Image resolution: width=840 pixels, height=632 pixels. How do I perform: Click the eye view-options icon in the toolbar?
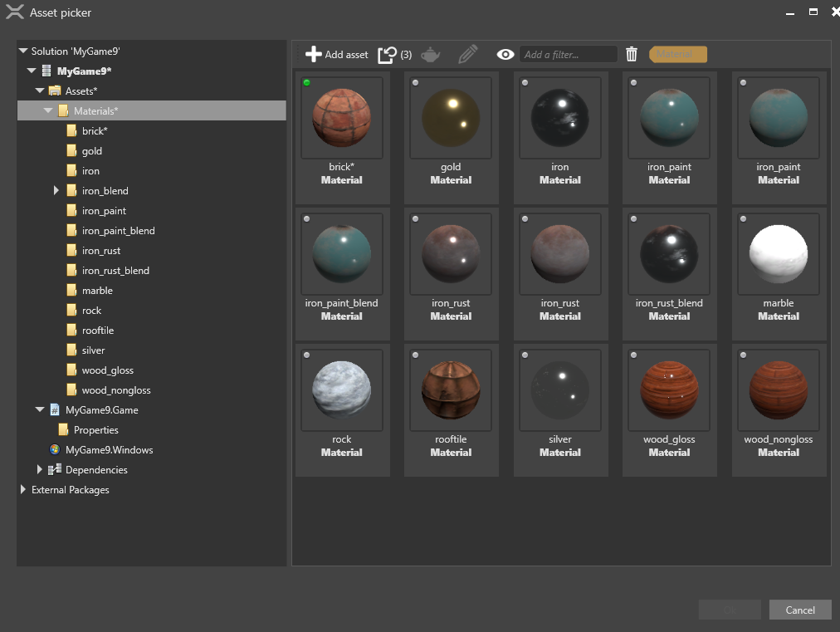[x=505, y=54]
